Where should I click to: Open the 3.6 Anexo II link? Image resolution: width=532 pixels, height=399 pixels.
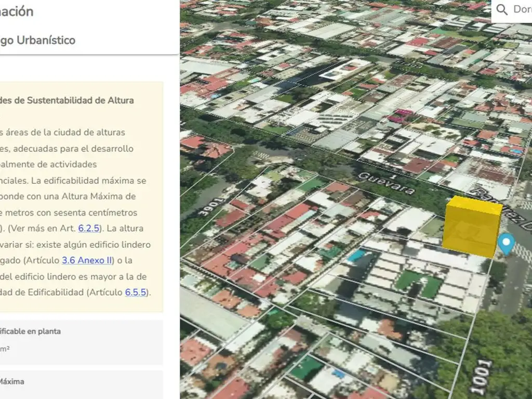tap(87, 260)
